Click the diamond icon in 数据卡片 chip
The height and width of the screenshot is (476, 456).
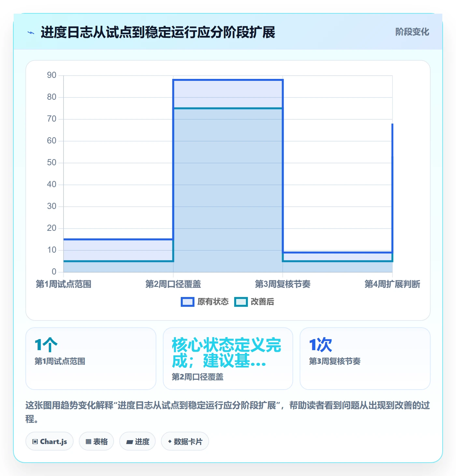[x=170, y=441]
